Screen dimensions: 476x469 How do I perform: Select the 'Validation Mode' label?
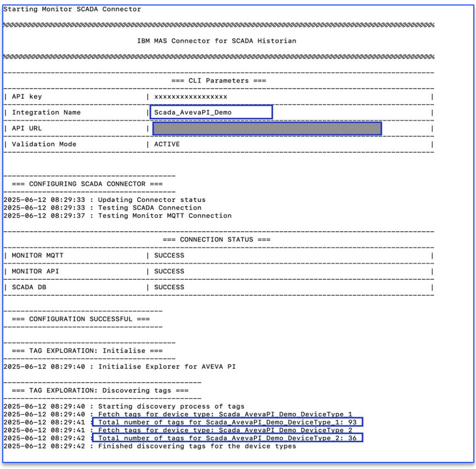[x=44, y=144]
